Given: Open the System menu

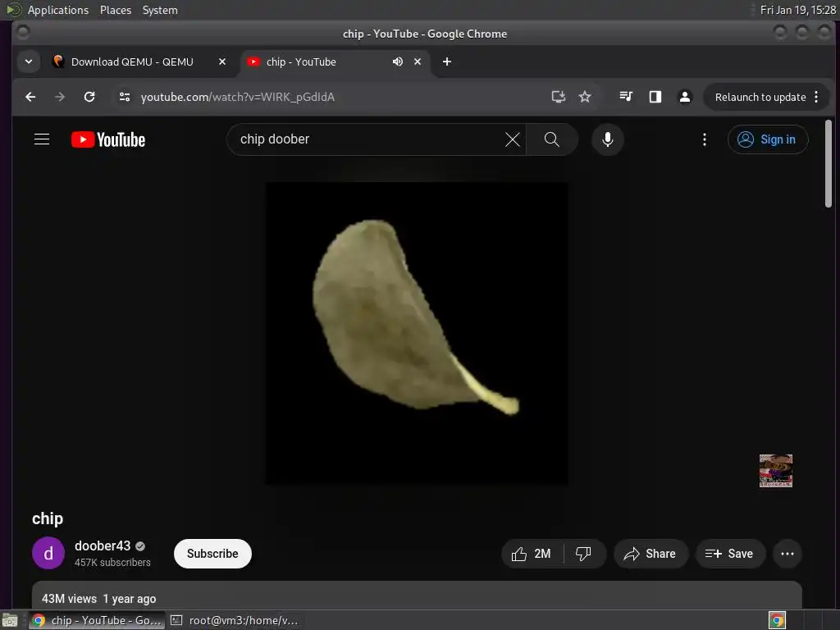Looking at the screenshot, I should click(160, 10).
